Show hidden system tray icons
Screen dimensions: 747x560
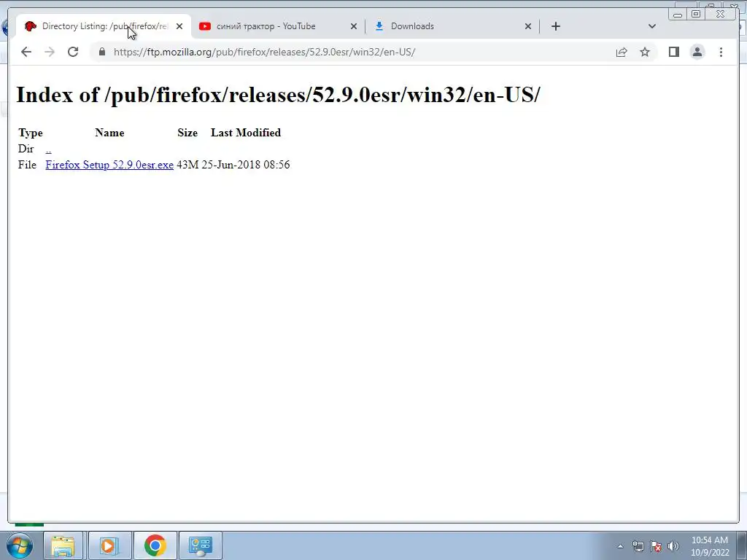click(620, 546)
